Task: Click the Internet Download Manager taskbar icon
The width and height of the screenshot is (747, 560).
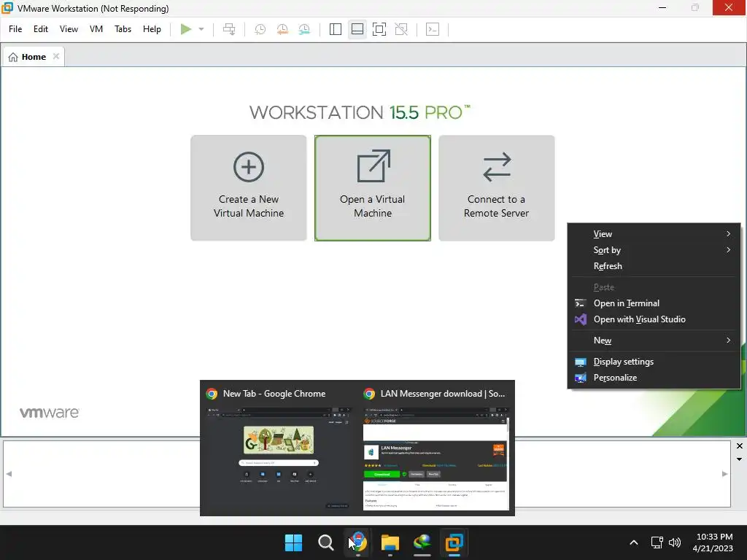Action: point(422,542)
